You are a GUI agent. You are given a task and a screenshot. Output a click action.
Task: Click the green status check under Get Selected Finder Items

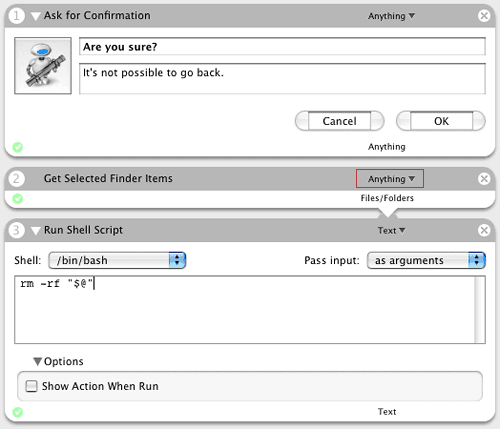coord(18,199)
